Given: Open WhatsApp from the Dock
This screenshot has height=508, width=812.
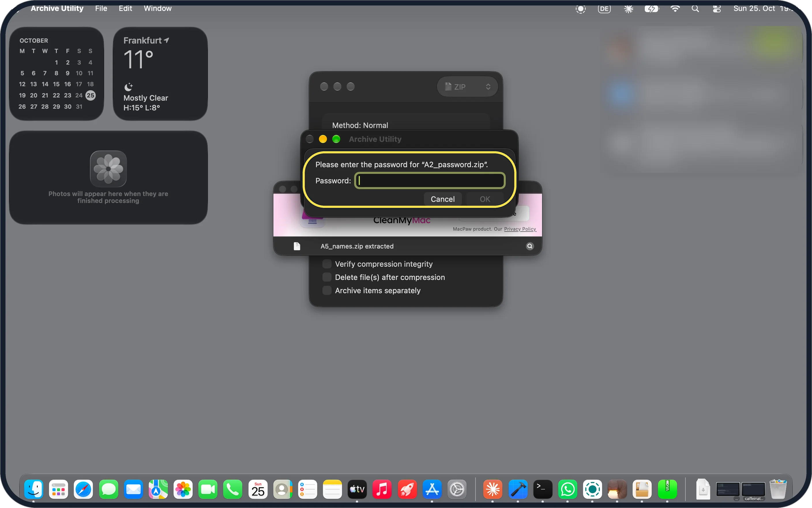Looking at the screenshot, I should click(x=567, y=489).
